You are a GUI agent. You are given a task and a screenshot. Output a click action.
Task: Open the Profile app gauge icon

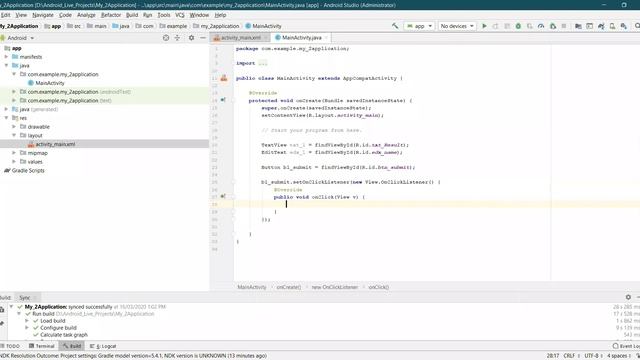[541, 26]
